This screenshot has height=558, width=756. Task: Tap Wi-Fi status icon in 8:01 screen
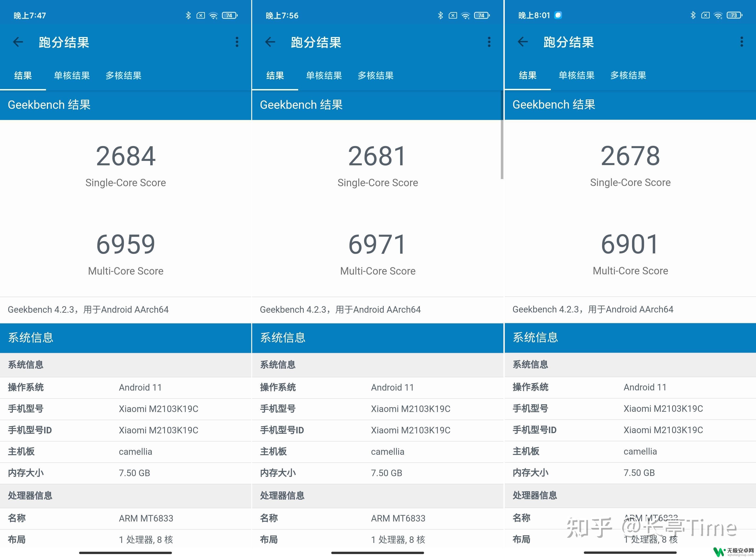point(718,15)
